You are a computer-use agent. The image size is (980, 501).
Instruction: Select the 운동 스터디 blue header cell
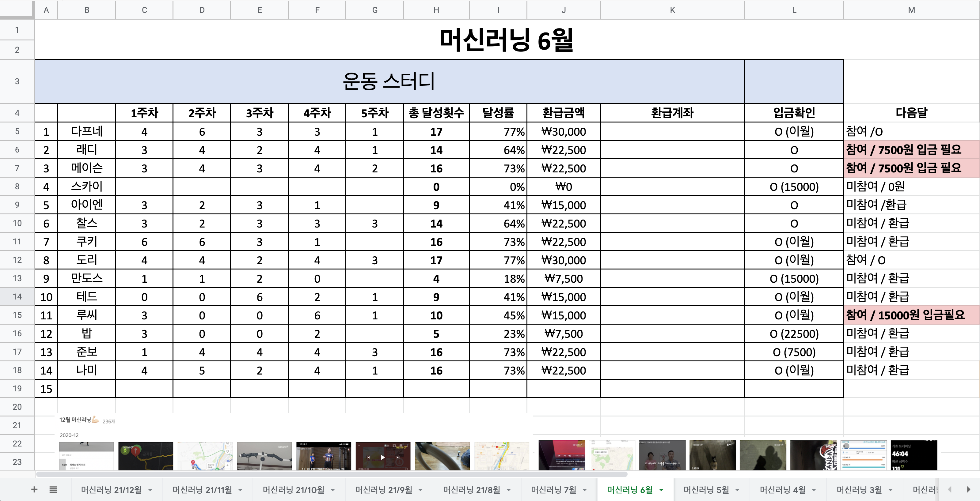point(389,81)
